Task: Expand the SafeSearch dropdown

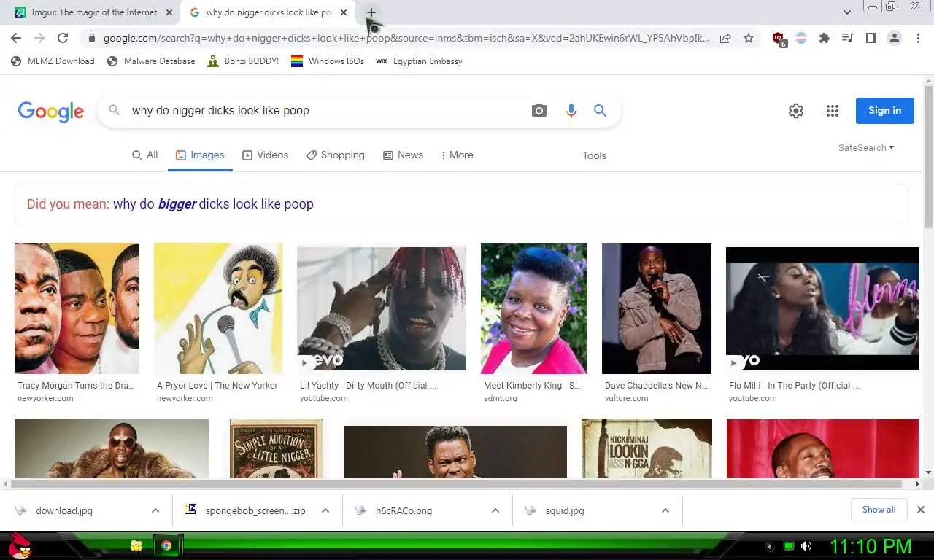Action: tap(866, 147)
